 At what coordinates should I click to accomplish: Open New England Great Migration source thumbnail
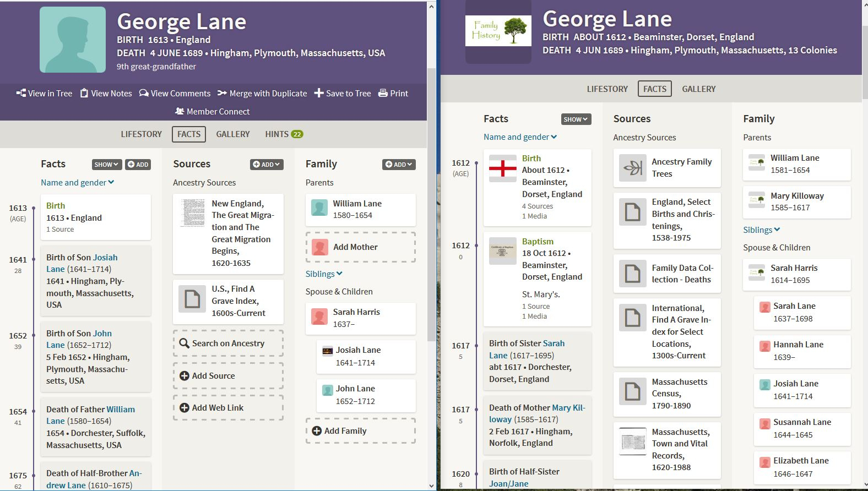tap(192, 213)
